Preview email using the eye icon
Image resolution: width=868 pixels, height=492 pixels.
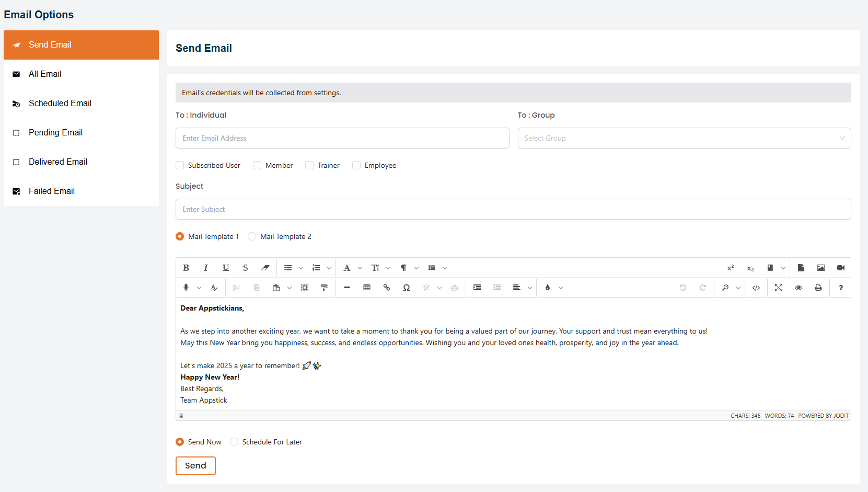[x=798, y=288]
